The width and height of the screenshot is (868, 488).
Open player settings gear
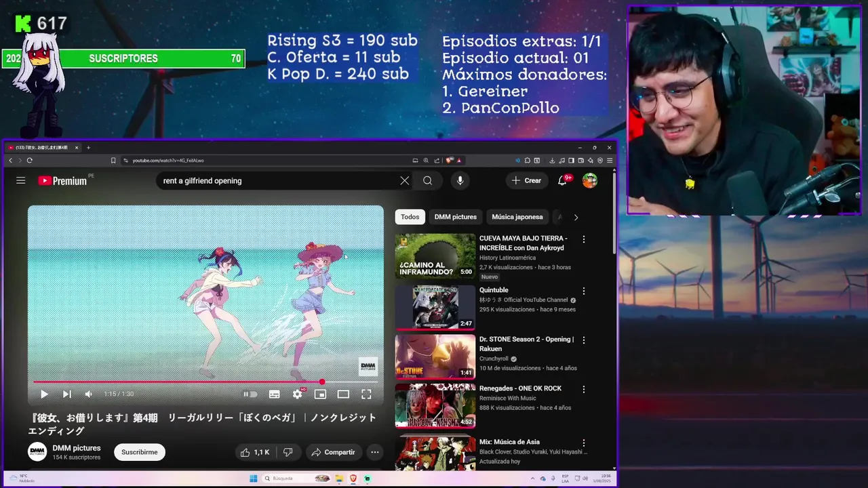point(297,394)
